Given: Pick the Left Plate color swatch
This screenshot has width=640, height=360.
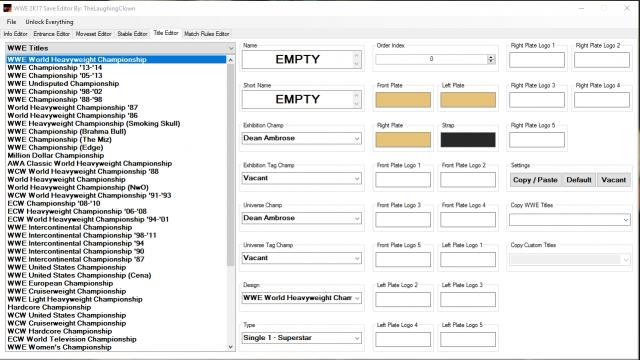Looking at the screenshot, I should click(x=468, y=100).
